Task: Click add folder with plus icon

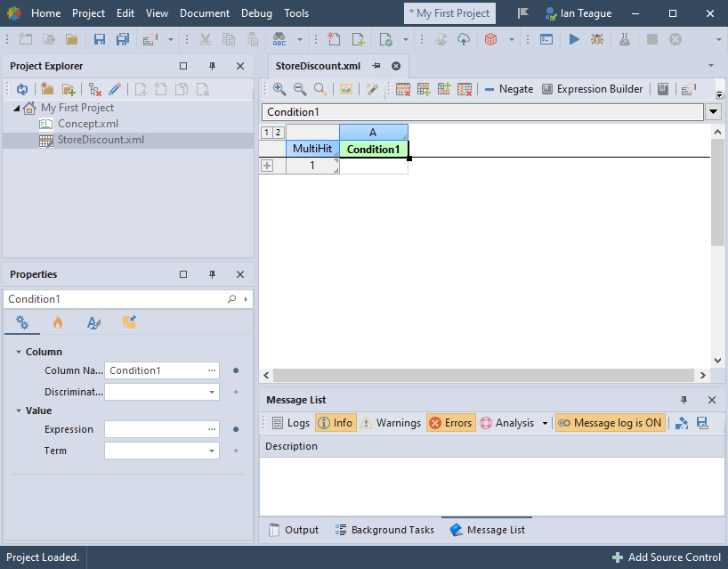Action: coord(69,89)
